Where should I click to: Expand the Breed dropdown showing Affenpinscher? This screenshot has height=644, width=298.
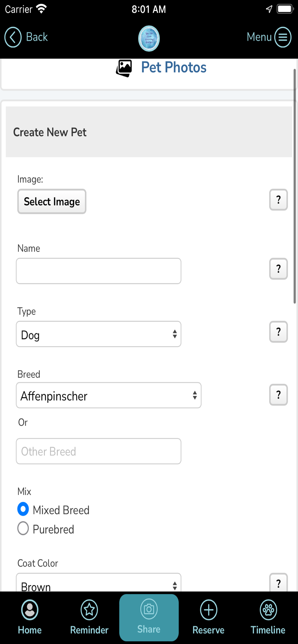pos(109,395)
